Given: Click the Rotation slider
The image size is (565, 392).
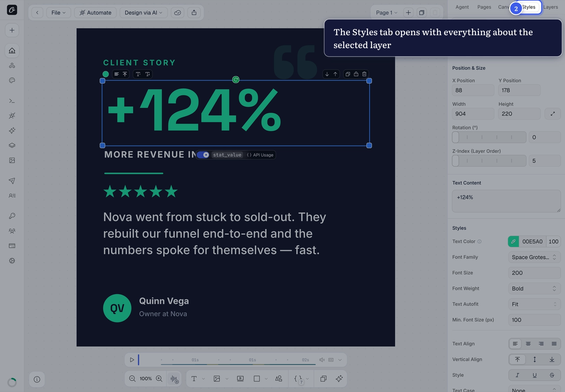Looking at the screenshot, I should click(x=489, y=137).
